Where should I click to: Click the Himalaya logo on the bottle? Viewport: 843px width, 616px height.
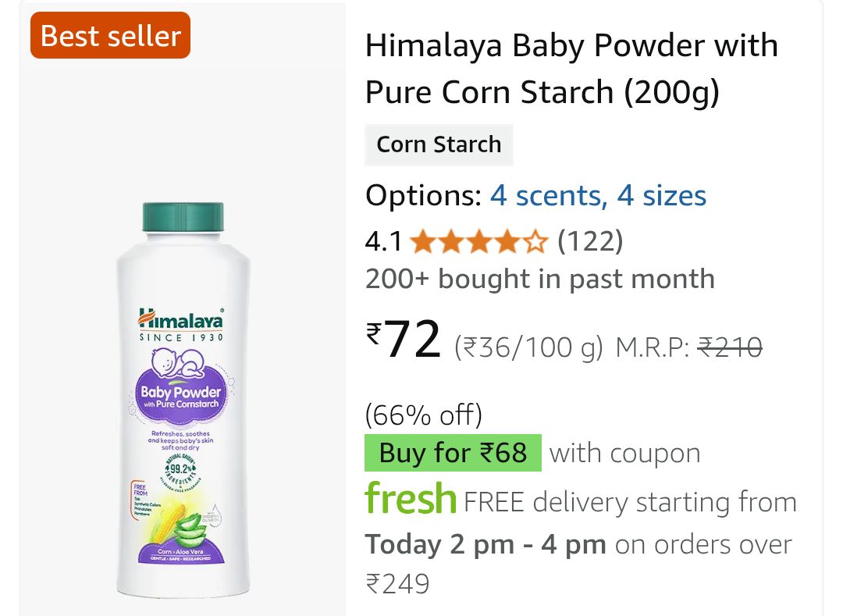coord(181,320)
